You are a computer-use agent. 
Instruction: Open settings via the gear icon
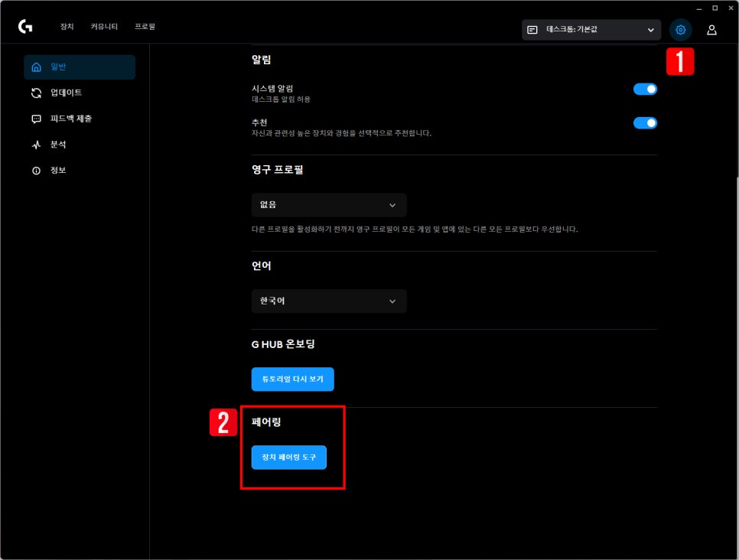click(680, 30)
